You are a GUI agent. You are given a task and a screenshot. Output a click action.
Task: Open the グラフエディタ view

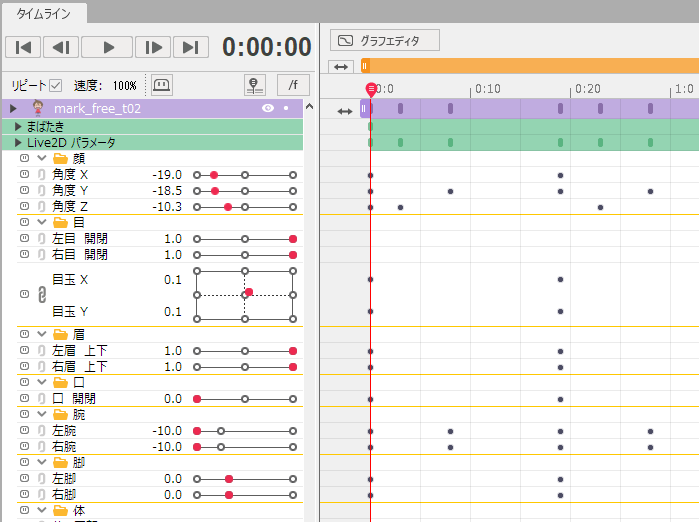[x=385, y=41]
